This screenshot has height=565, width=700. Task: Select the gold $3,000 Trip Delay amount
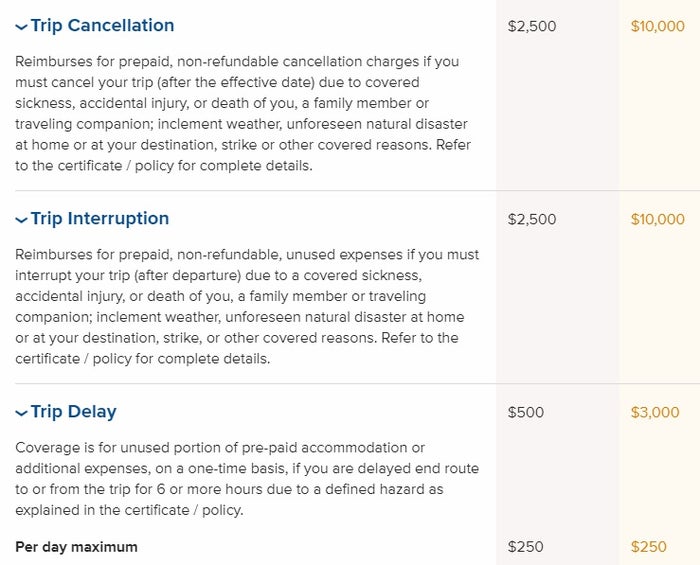click(x=655, y=412)
